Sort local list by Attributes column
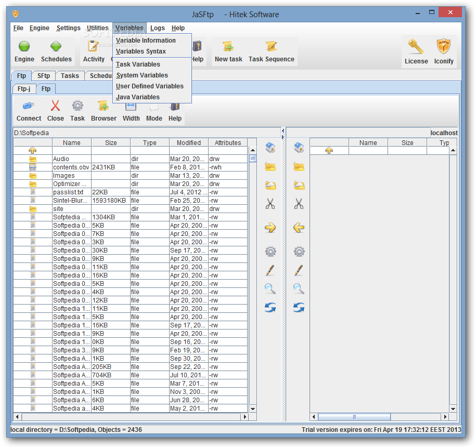The width and height of the screenshot is (476, 448). coord(228,142)
